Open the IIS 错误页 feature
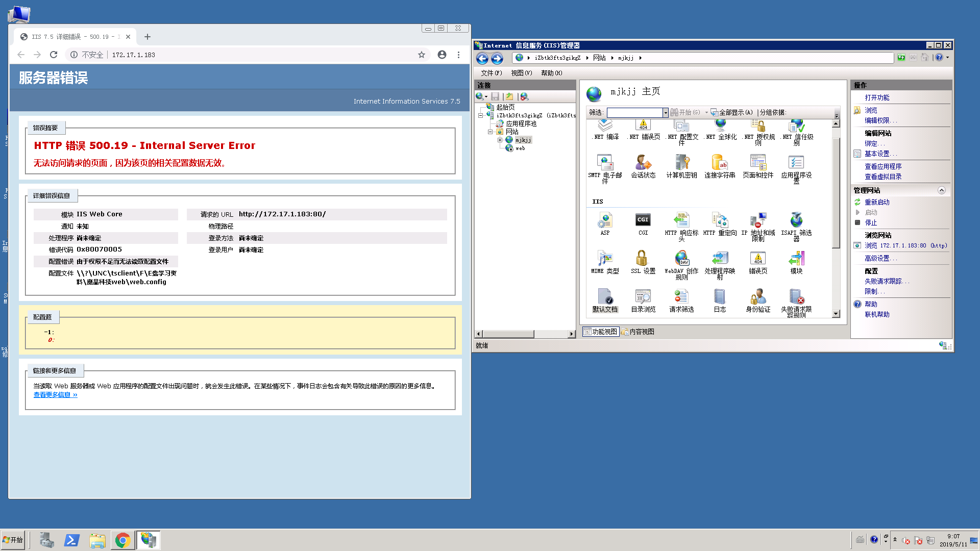This screenshot has width=980, height=551. coord(758,262)
